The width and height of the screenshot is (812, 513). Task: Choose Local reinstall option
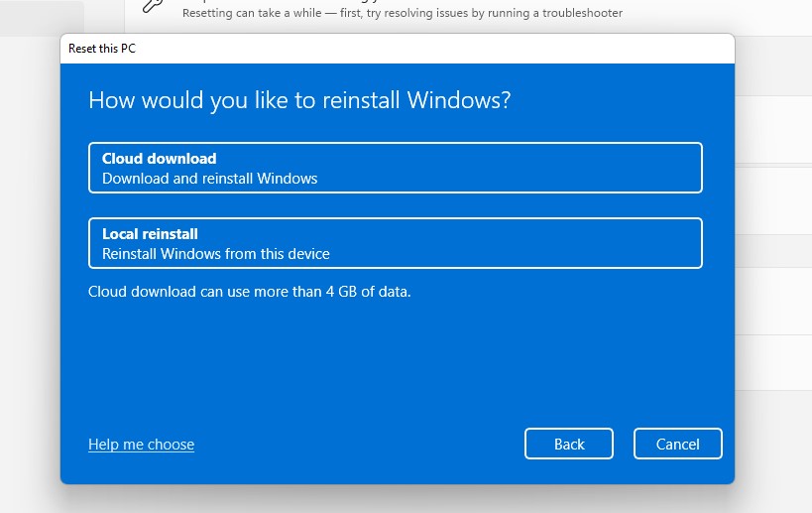pos(396,243)
